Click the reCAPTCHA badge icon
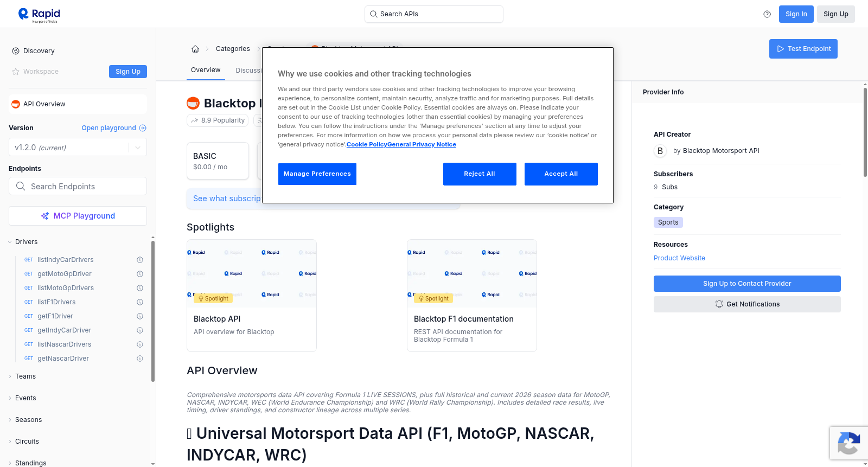 coord(848,443)
